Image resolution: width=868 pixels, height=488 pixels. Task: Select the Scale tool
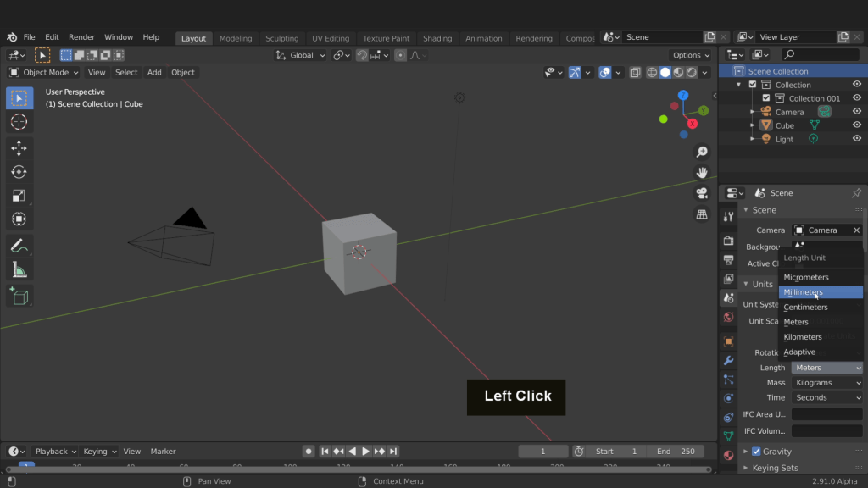[x=19, y=196]
